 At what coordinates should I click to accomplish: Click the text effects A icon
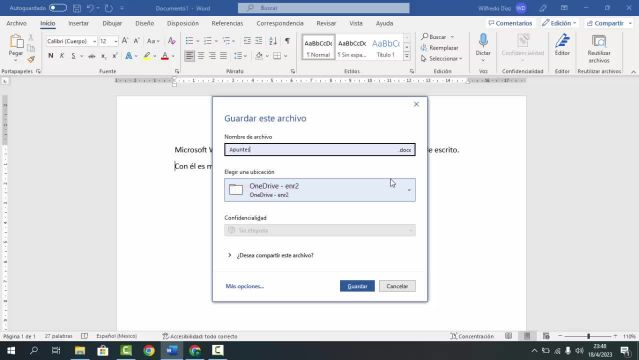(129, 56)
